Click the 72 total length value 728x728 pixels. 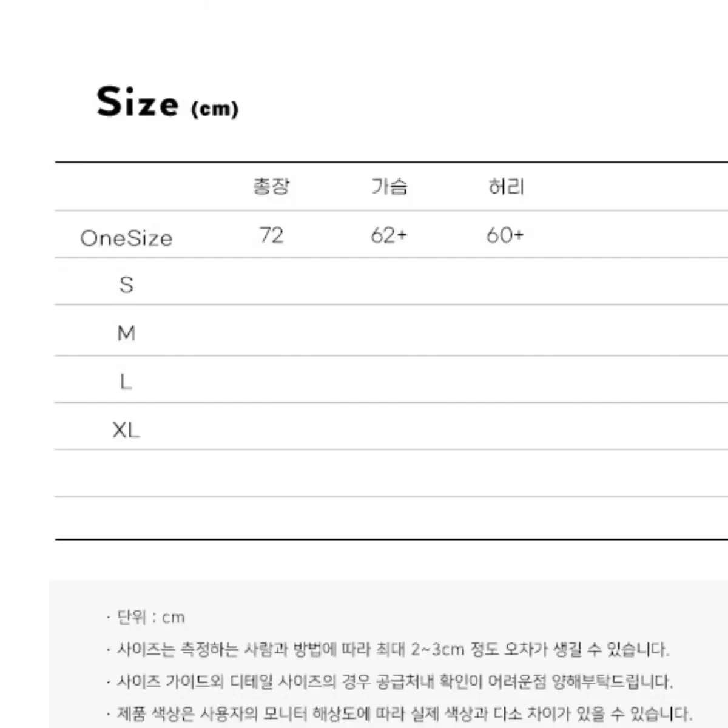pos(271,235)
